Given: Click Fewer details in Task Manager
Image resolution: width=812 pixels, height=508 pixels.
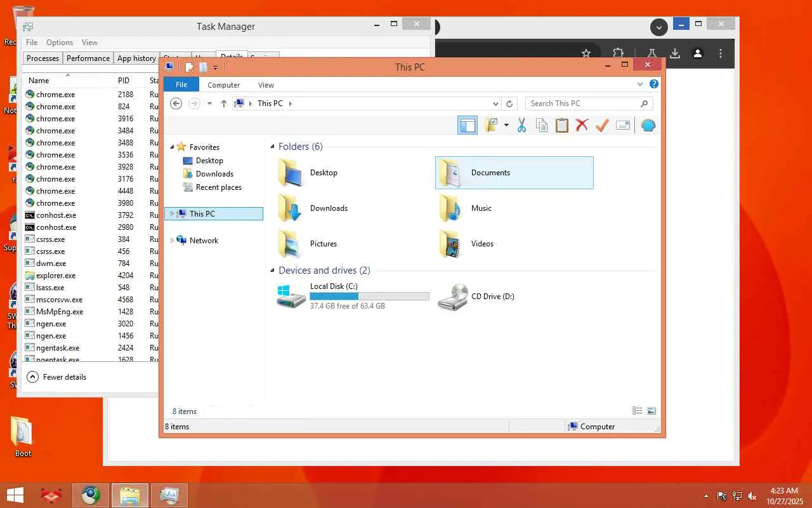Looking at the screenshot, I should click(57, 377).
